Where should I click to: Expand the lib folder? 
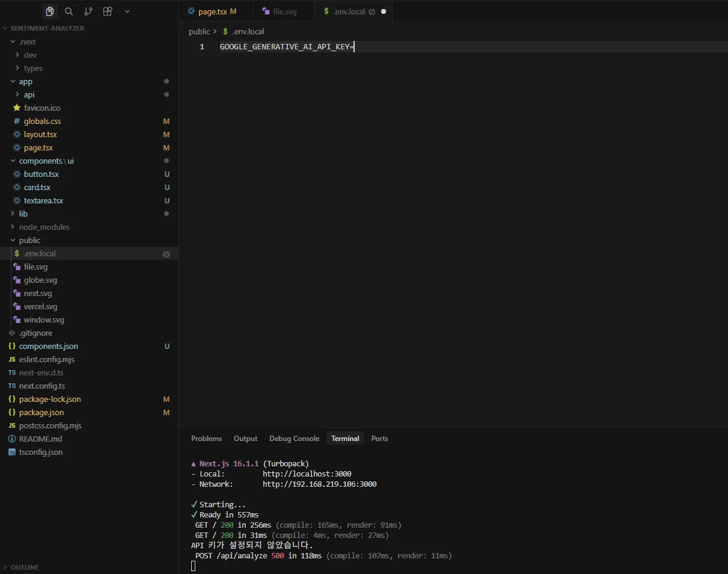click(23, 214)
